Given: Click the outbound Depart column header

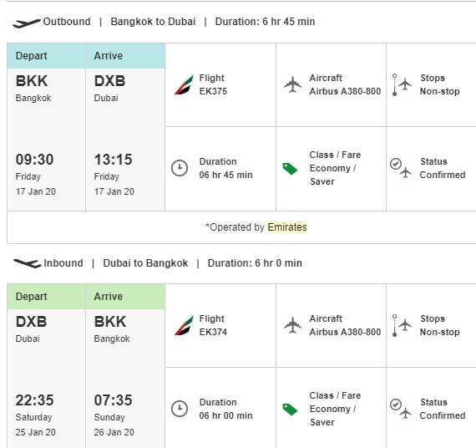Looking at the screenshot, I should [46, 56].
